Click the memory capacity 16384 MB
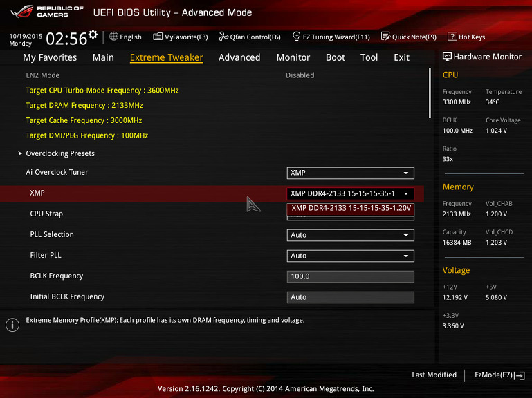The height and width of the screenshot is (398, 532). pos(457,243)
